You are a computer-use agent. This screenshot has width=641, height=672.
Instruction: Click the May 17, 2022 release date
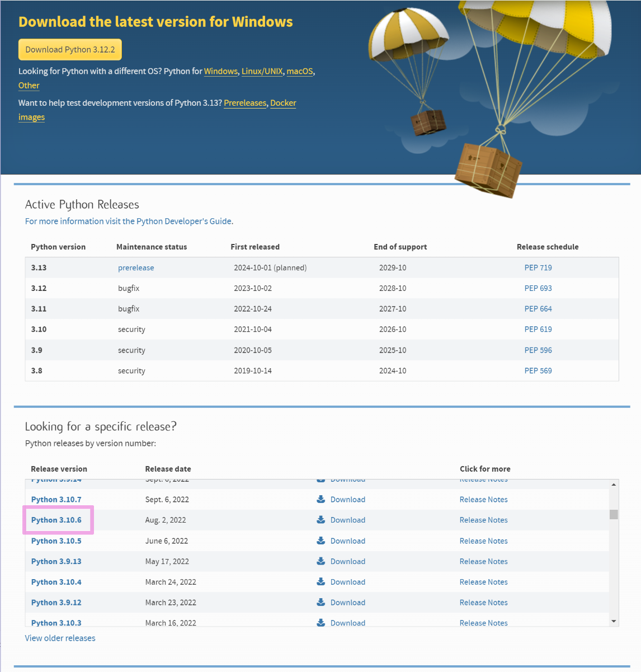[167, 561]
